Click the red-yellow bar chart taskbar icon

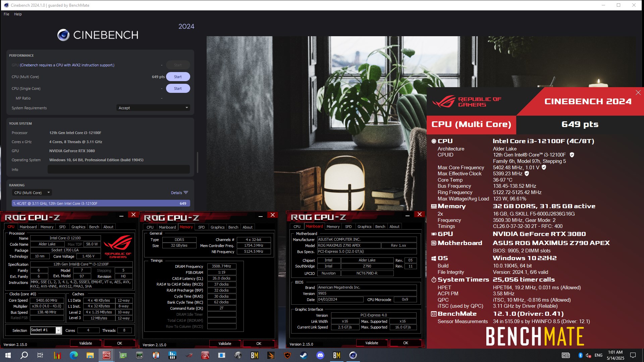(57, 355)
